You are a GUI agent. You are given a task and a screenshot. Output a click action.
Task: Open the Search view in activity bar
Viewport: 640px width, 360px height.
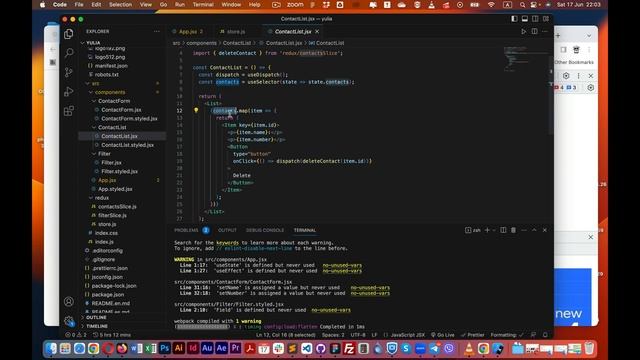coord(69,53)
